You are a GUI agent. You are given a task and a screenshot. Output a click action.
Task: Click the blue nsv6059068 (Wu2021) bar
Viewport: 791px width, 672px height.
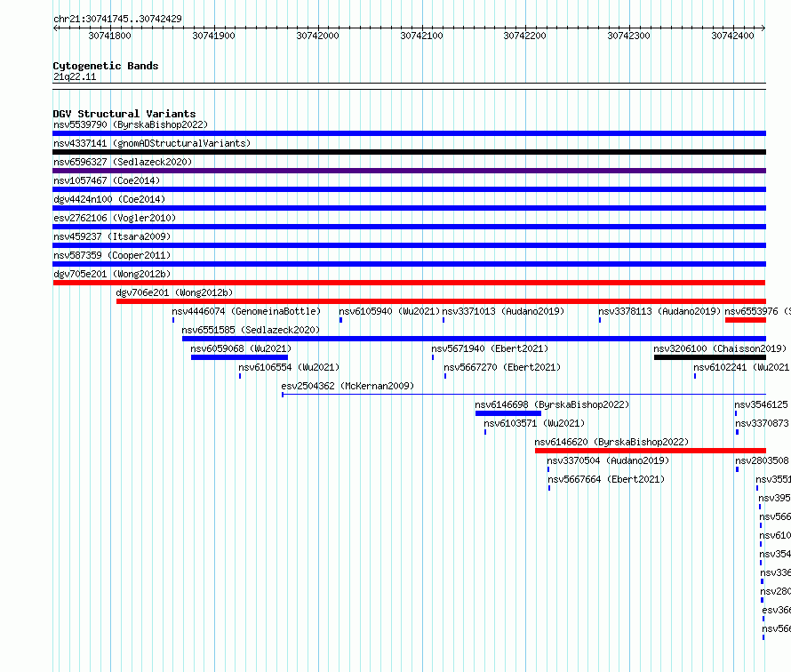pos(240,357)
